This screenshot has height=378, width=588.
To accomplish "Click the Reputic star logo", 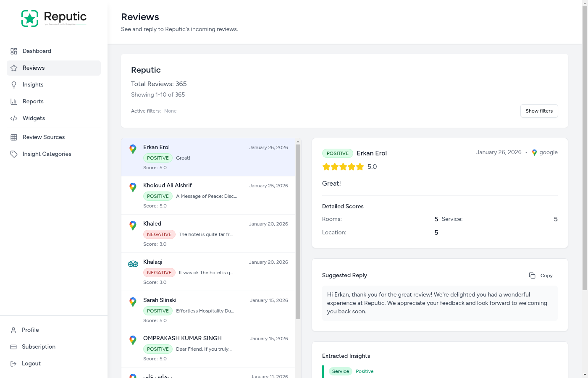I will coord(29,18).
